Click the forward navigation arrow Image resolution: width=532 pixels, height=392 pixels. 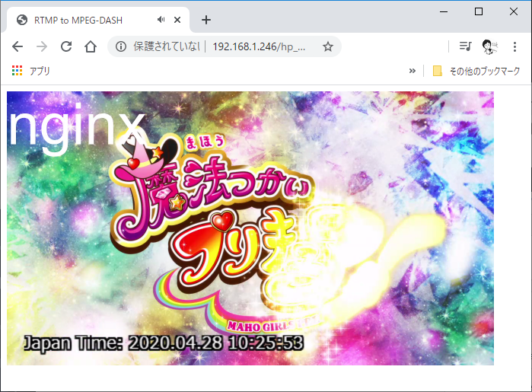pos(42,46)
